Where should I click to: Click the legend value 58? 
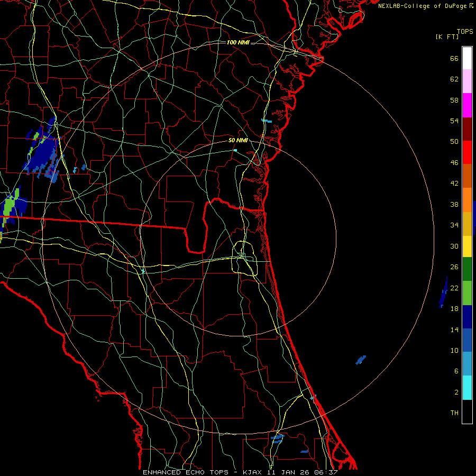click(454, 100)
